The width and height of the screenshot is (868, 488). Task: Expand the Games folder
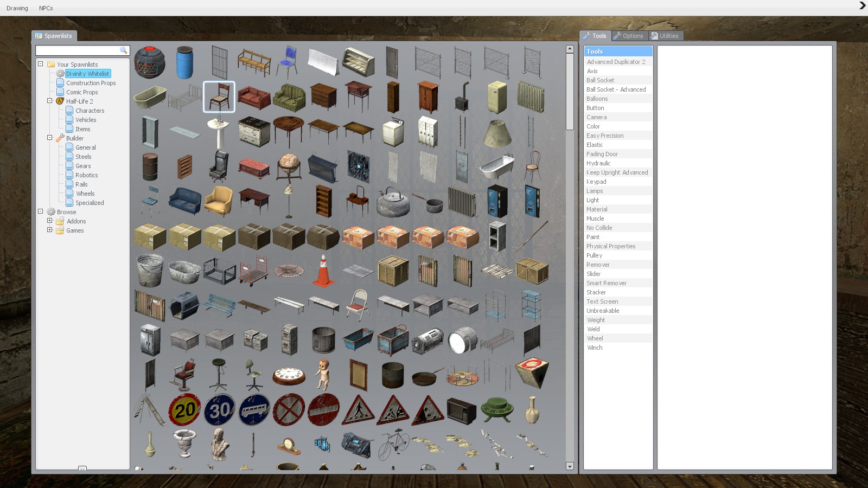[49, 230]
